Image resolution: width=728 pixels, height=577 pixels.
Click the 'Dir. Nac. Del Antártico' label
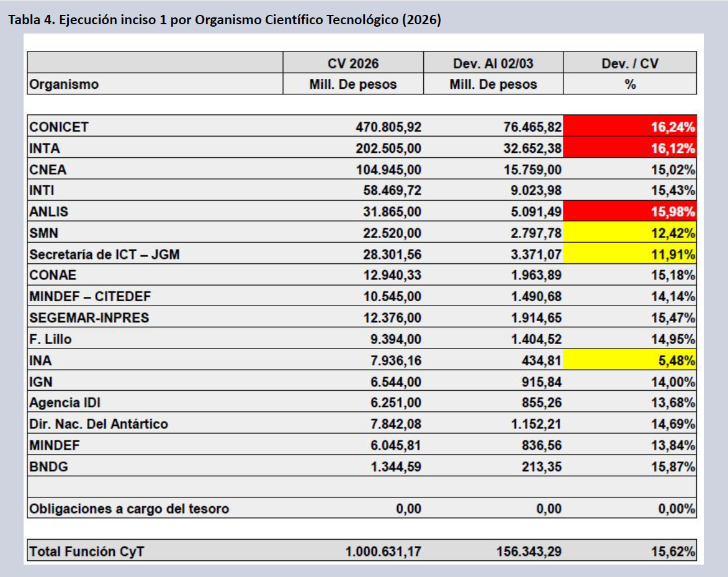point(99,424)
